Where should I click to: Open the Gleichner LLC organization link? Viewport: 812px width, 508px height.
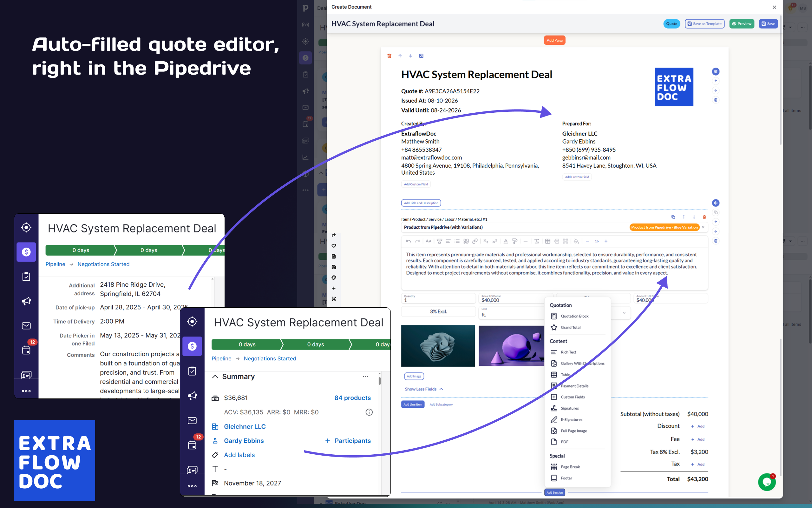coord(245,426)
